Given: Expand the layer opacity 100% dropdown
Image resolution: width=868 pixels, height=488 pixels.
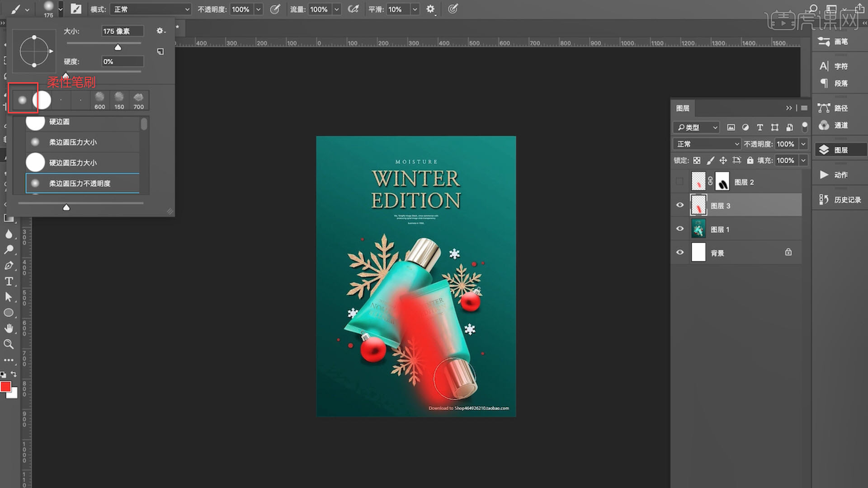Looking at the screenshot, I should [x=803, y=144].
